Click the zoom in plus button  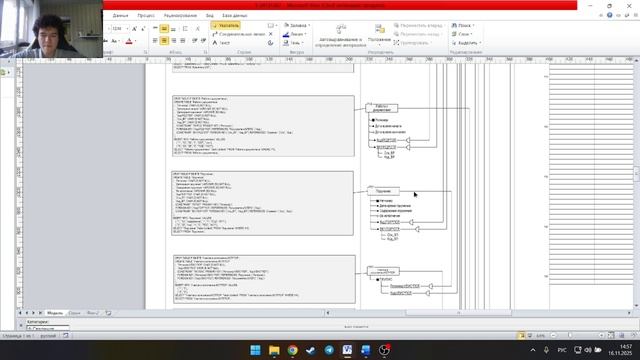(x=601, y=336)
